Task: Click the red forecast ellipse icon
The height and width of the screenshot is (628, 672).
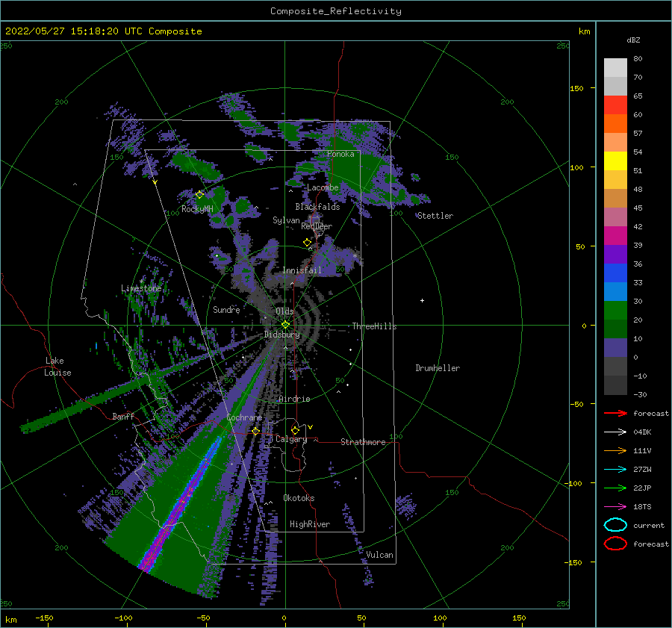Action: (615, 544)
